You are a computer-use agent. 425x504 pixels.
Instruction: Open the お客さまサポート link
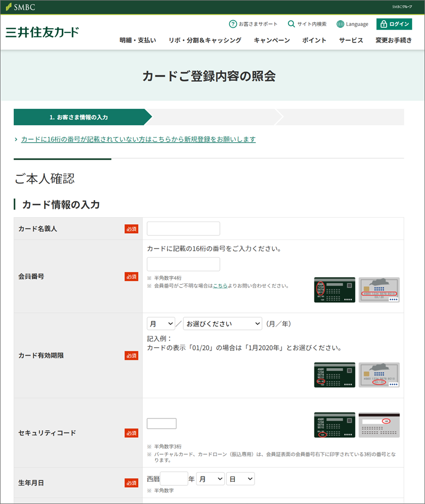(253, 24)
